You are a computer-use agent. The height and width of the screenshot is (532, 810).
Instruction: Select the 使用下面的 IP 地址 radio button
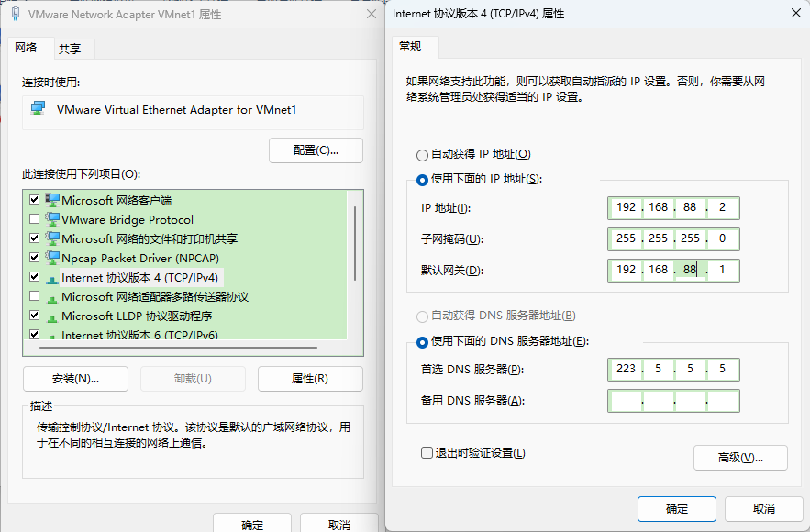(x=422, y=180)
